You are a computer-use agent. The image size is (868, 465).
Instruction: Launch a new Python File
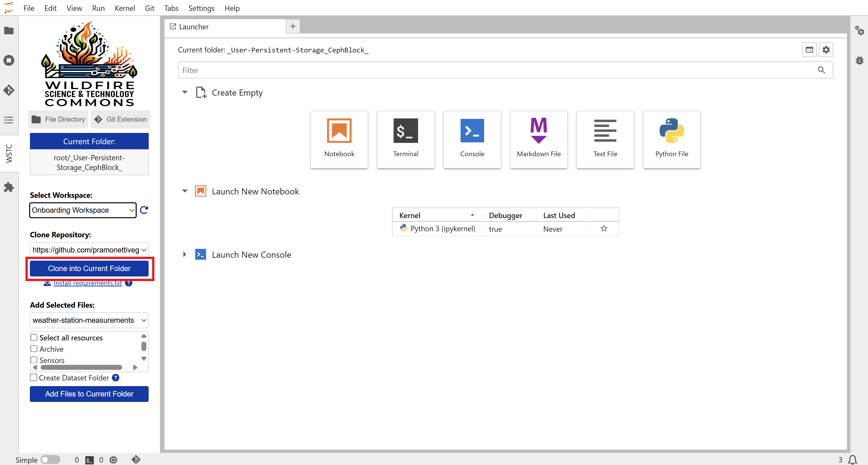click(x=671, y=139)
